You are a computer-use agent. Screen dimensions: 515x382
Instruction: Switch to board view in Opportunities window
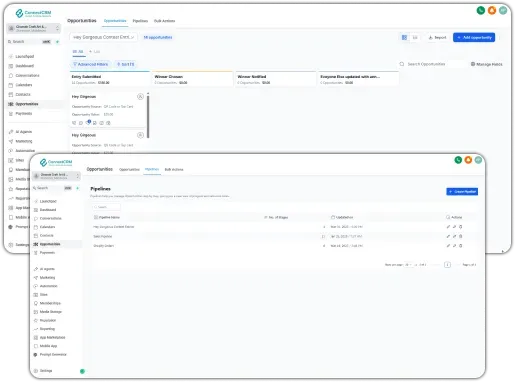[404, 37]
